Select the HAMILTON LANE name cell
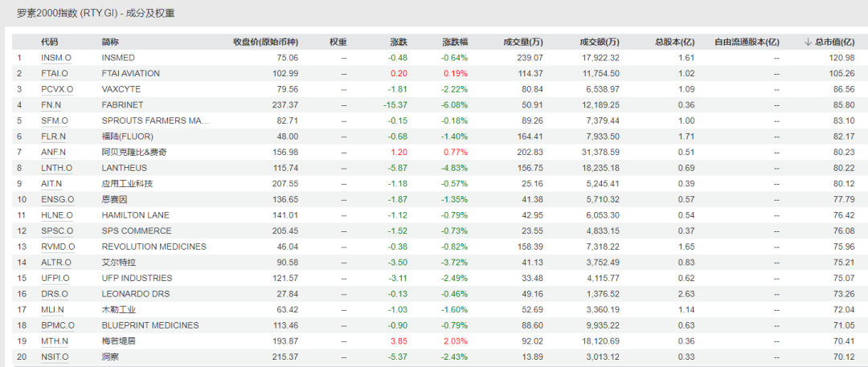This screenshot has width=868, height=367. (x=136, y=214)
